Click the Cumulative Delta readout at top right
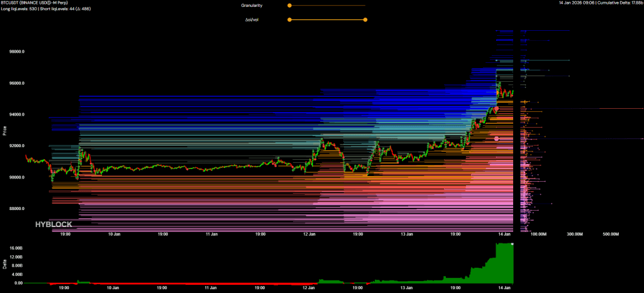 click(x=619, y=3)
